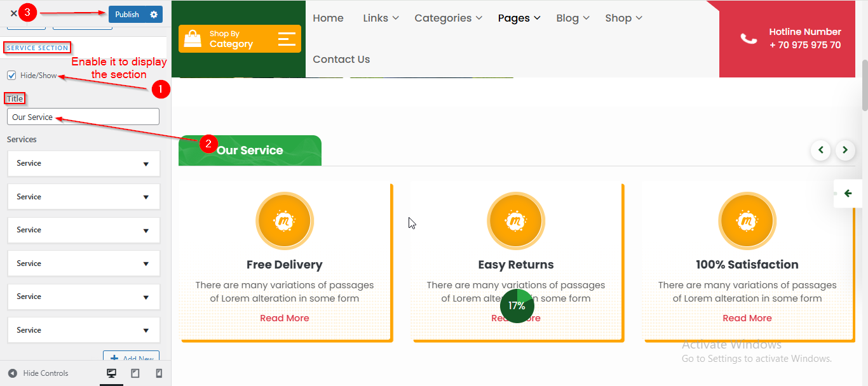Close the customizer with the X icon
Screen dimensions: 868x386
coord(13,13)
